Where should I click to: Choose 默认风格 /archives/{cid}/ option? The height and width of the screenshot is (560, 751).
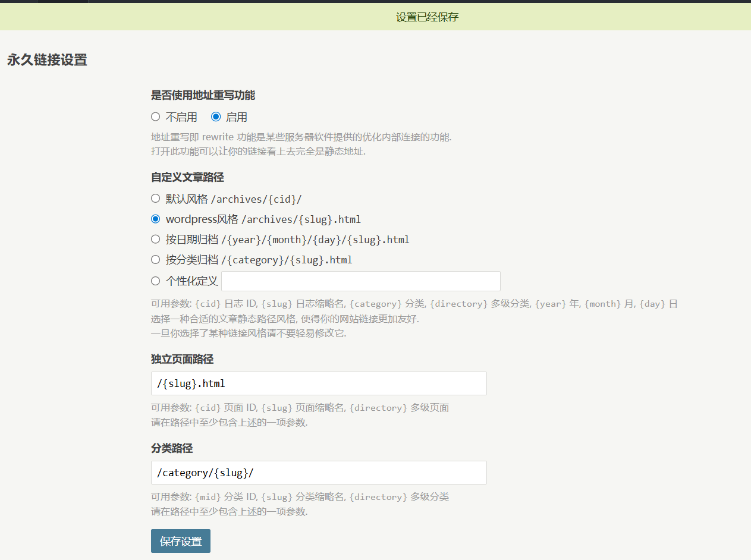point(156,199)
